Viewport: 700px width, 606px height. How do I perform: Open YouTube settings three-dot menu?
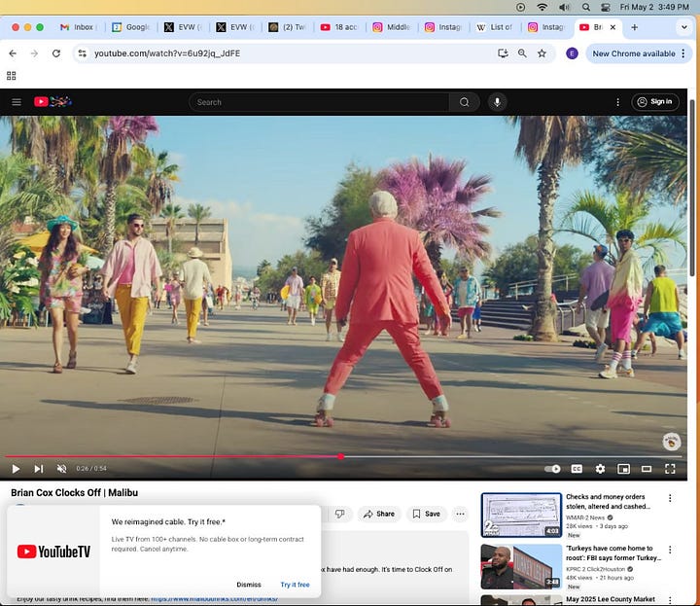pyautogui.click(x=617, y=102)
